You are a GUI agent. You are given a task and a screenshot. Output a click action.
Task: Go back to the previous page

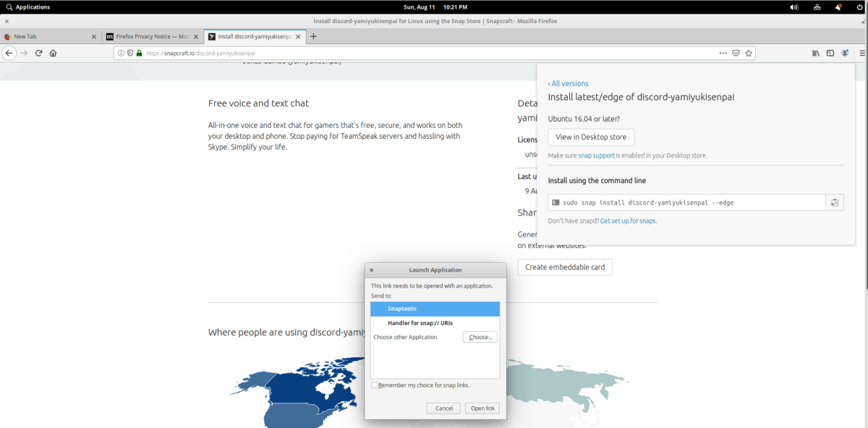coord(9,53)
